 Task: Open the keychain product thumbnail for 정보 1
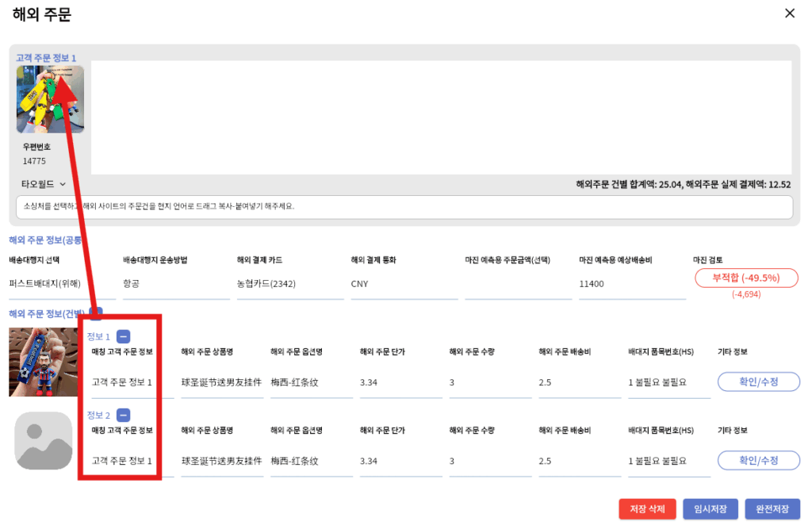click(43, 362)
